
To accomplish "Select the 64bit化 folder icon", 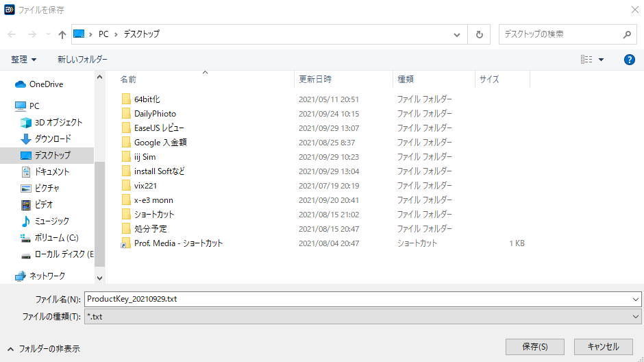I will pyautogui.click(x=126, y=99).
